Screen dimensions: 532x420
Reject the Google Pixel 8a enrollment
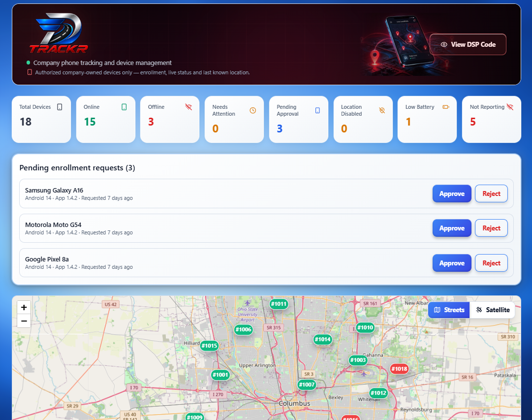(x=491, y=263)
